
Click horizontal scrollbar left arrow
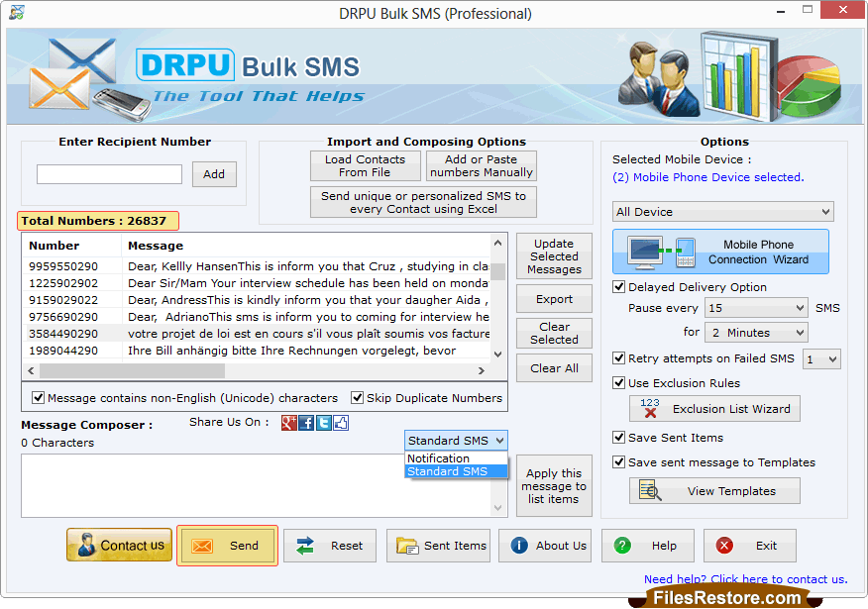pyautogui.click(x=31, y=370)
